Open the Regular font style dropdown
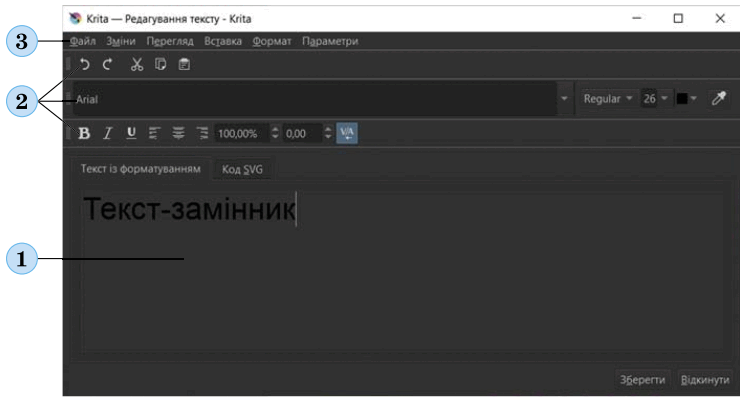Image resolution: width=742 pixels, height=397 pixels. pos(608,99)
